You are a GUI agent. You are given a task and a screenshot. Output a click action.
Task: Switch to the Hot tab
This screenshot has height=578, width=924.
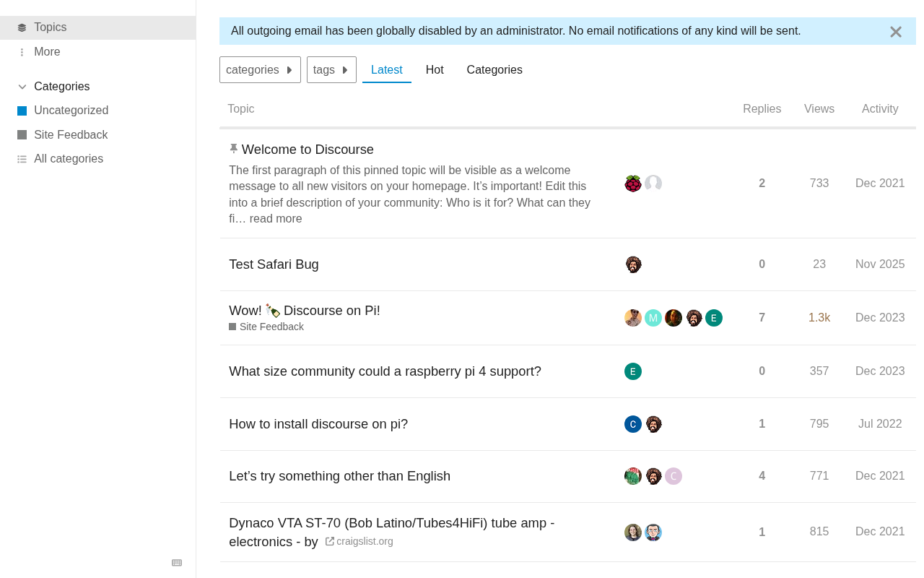(435, 70)
